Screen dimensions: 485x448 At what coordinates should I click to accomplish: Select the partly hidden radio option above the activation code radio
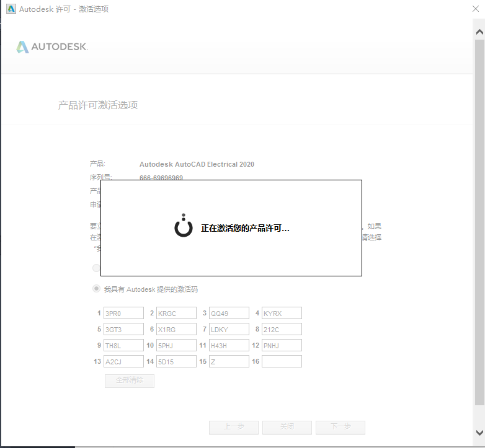96,268
